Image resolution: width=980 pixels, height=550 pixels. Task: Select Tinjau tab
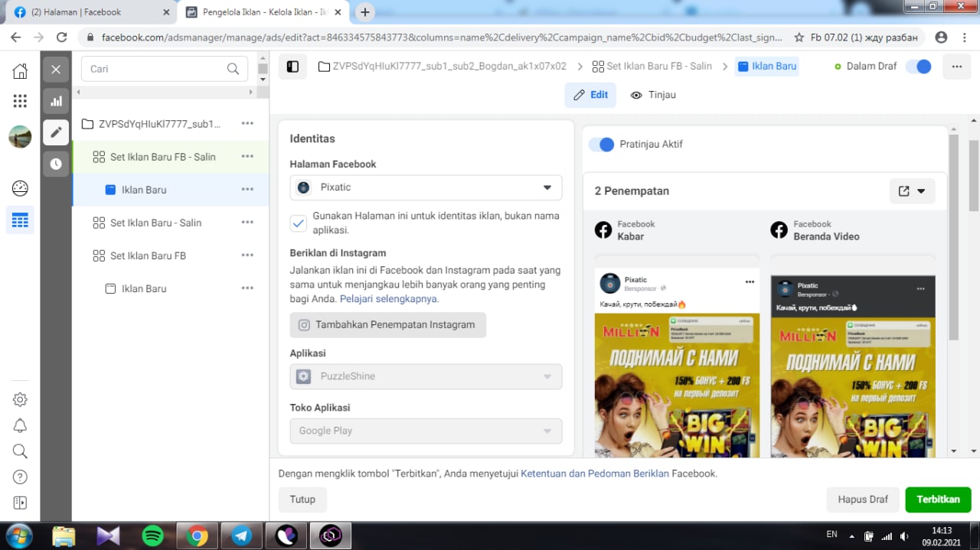point(653,95)
